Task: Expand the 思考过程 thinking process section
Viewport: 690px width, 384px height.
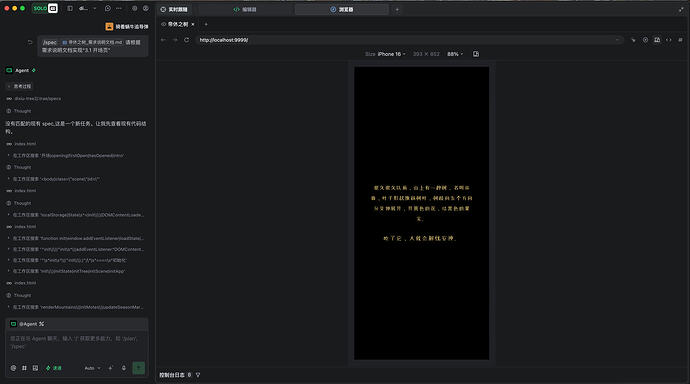Action: (19, 86)
